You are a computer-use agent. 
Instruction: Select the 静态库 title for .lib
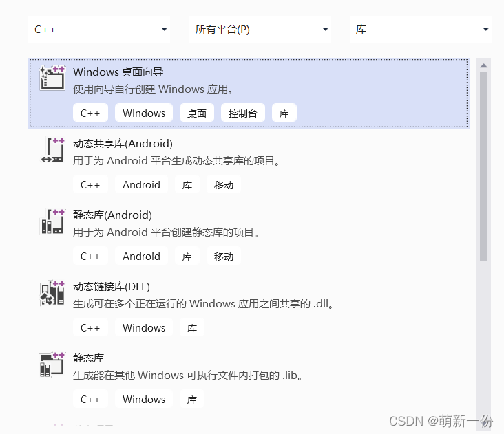pos(88,358)
